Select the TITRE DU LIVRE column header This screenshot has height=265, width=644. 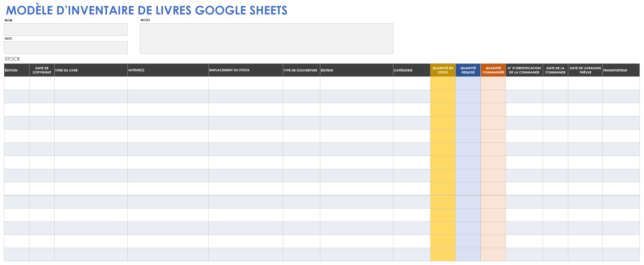coord(91,70)
